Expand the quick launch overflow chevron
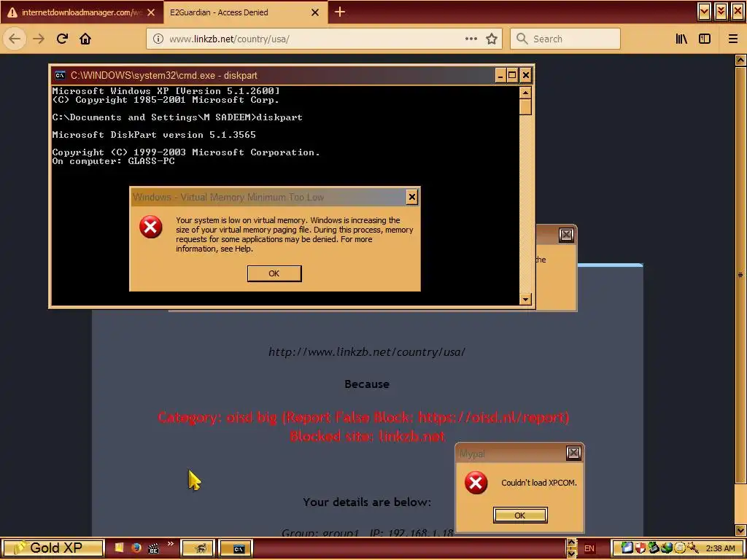This screenshot has width=747, height=560. [x=170, y=543]
